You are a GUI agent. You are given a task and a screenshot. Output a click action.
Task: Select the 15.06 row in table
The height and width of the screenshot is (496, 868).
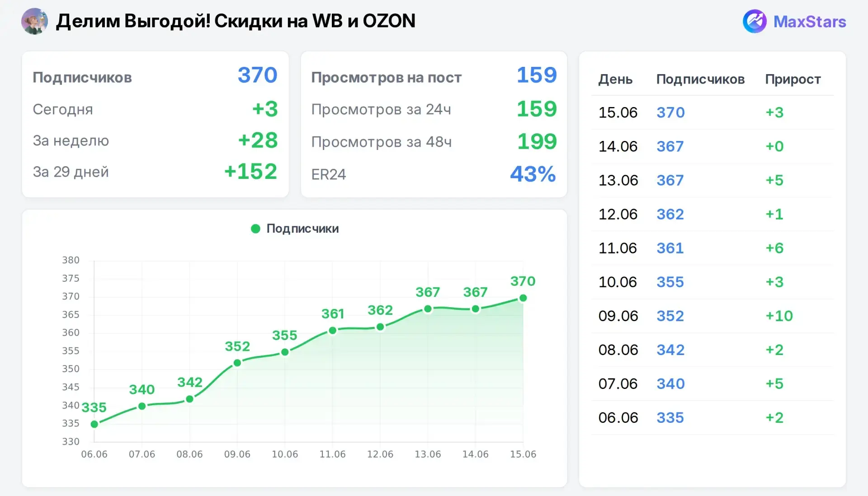coord(712,112)
